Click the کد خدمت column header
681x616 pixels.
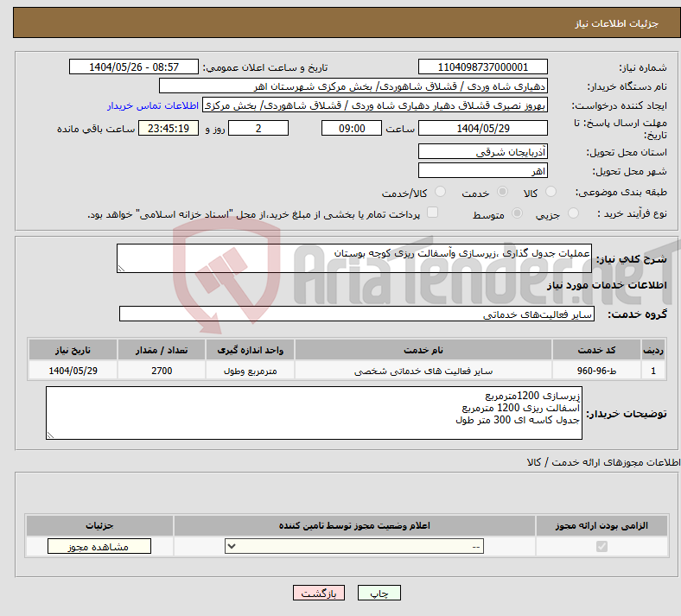click(597, 350)
